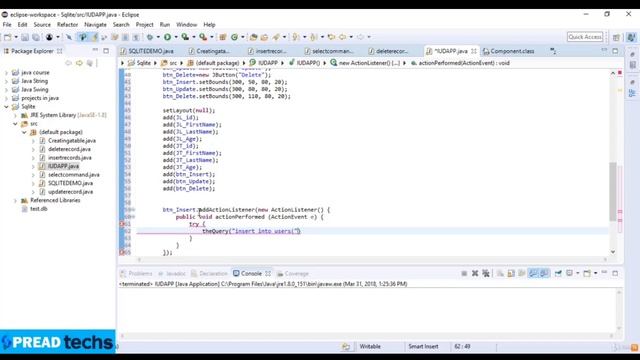The height and width of the screenshot is (360, 640).
Task: Open the Navigate menu
Action: pyautogui.click(x=95, y=25)
